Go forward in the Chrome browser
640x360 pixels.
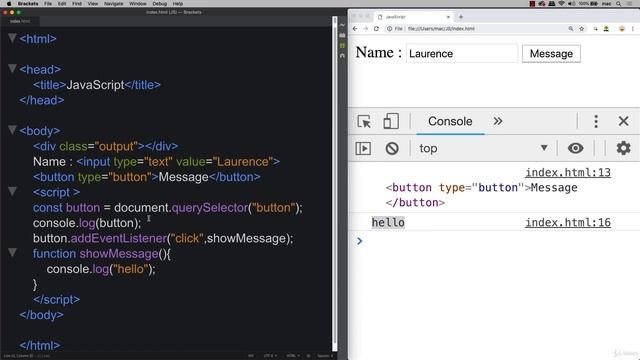tap(365, 29)
